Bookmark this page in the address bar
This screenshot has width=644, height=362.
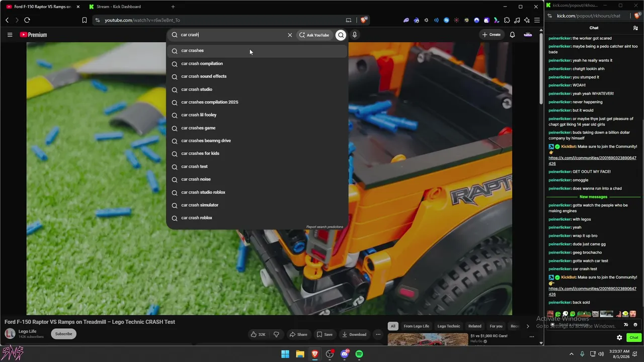85,20
